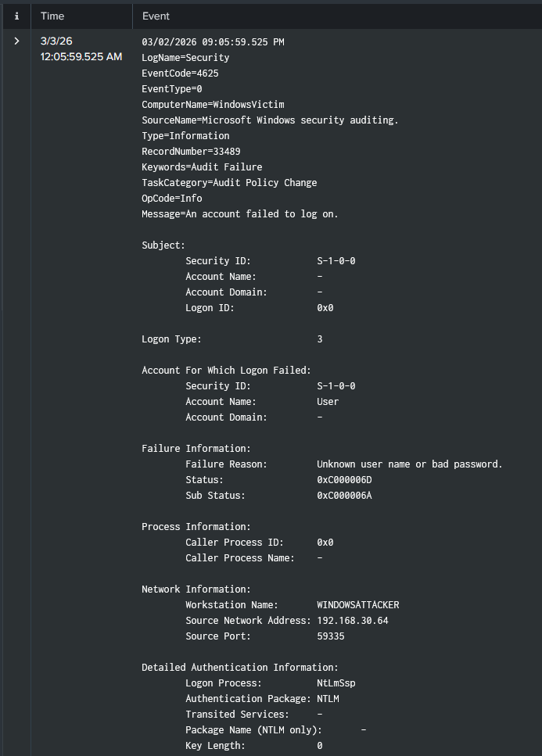The image size is (542, 756).
Task: Click the Time column header
Action: 52,16
